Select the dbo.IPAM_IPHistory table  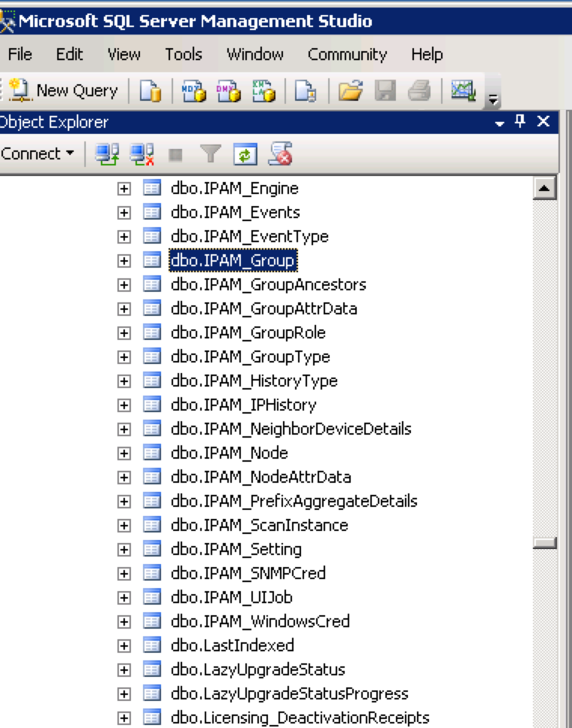tap(244, 406)
